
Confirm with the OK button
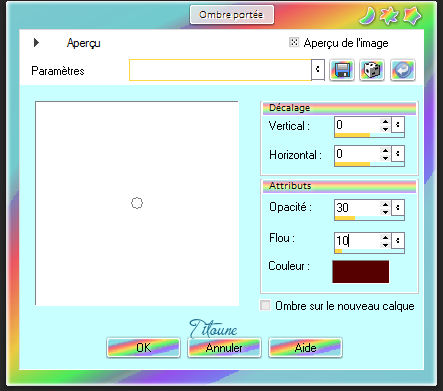click(x=143, y=348)
